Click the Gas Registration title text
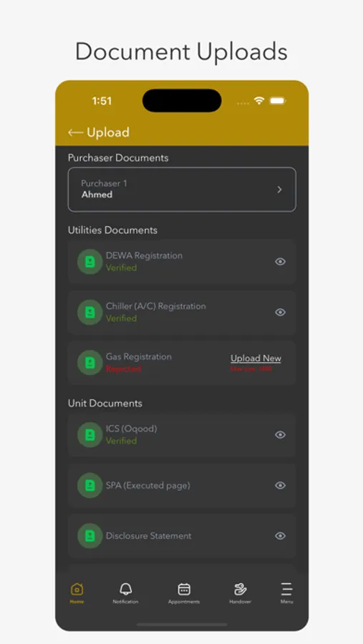Viewport: 363px width, 644px height. tap(139, 356)
